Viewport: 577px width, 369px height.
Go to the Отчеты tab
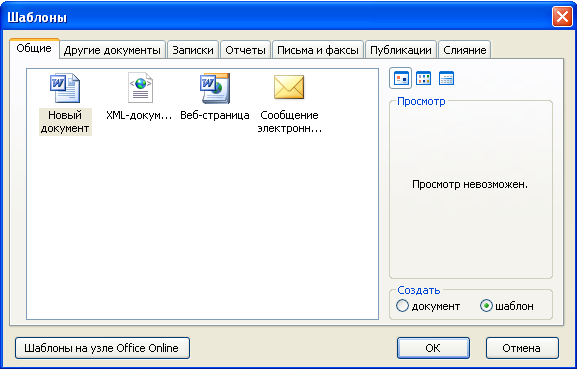coord(245,50)
